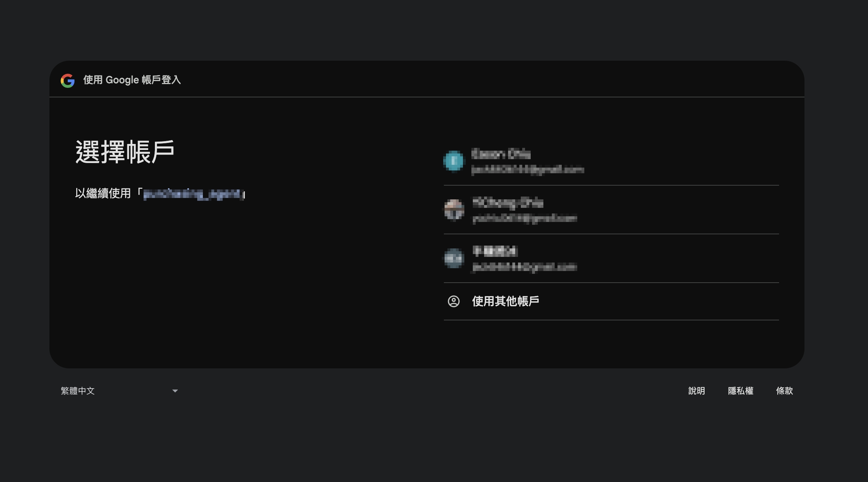Screen dimensions: 868x482
Task: Click the third account's avatar picture
Action: point(454,258)
